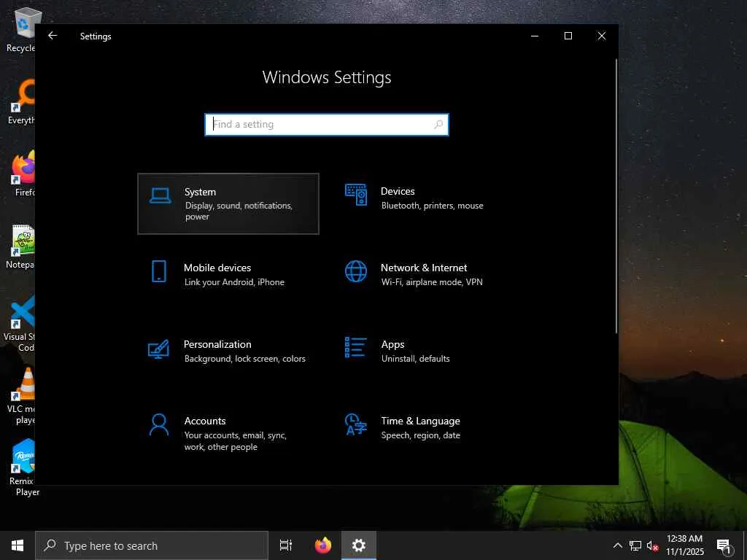Open the Network & Internet category title

click(424, 268)
